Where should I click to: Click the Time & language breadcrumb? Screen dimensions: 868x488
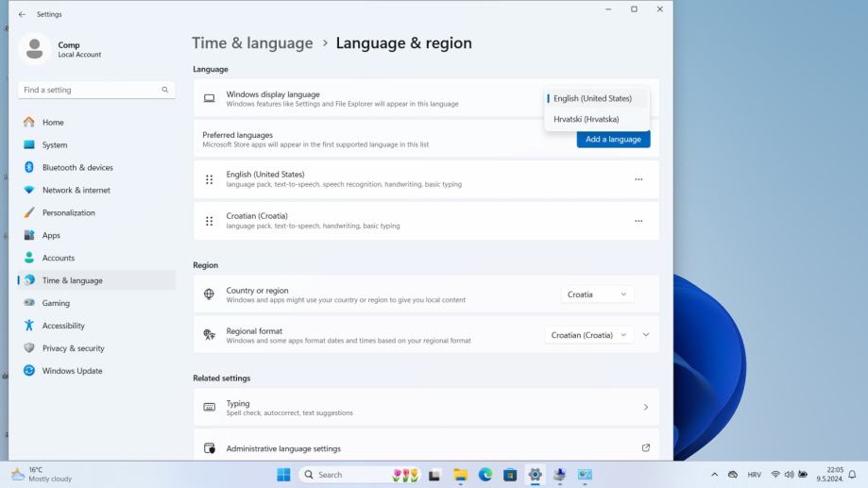(252, 43)
